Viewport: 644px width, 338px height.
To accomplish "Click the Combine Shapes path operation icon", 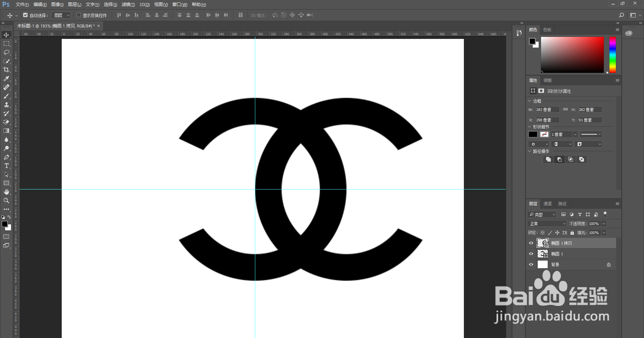I will tap(548, 160).
